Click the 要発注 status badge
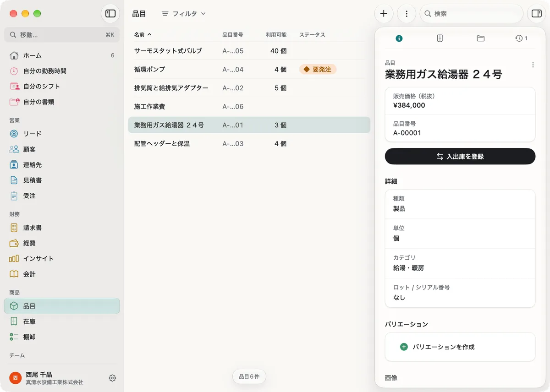This screenshot has height=392, width=550. [318, 70]
